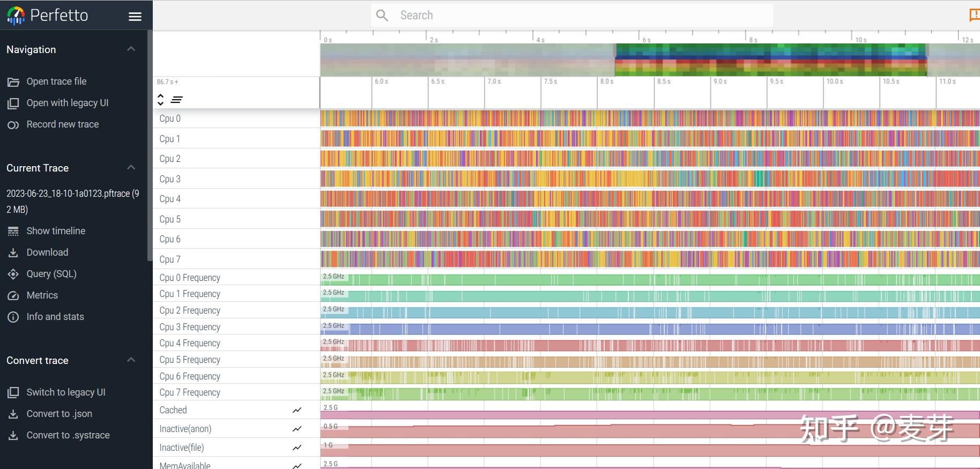
Task: Click the Open trace file folder icon
Action: point(13,82)
